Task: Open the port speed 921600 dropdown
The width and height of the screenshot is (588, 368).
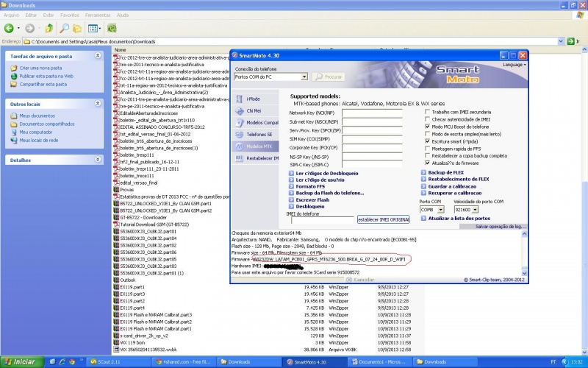Action: (475, 210)
